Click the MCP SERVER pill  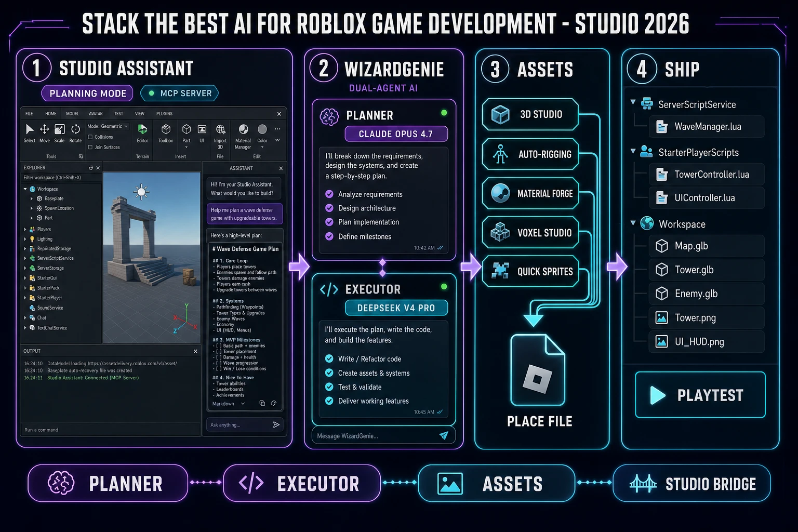click(180, 93)
